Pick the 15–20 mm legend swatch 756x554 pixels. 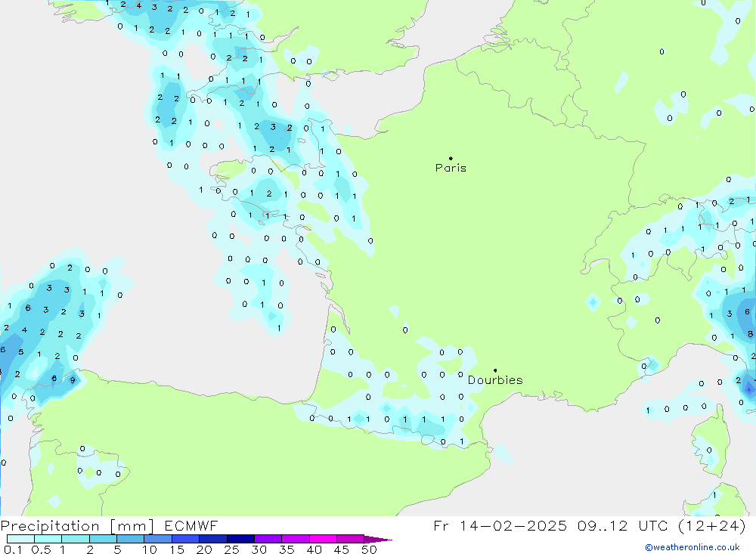(x=185, y=539)
